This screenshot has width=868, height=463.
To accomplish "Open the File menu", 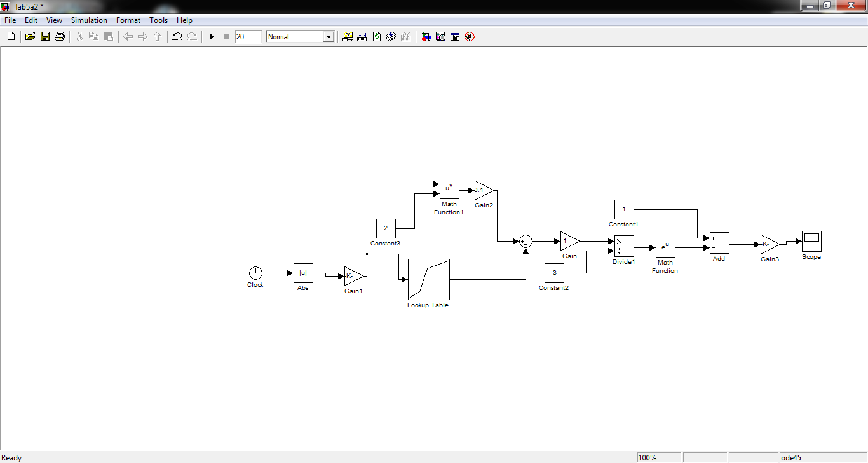I will click(x=10, y=20).
